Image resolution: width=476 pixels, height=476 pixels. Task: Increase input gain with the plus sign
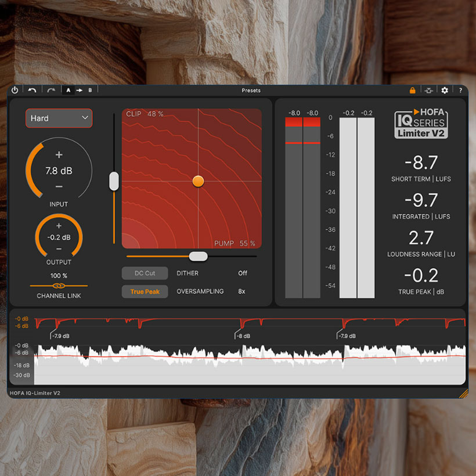click(59, 155)
